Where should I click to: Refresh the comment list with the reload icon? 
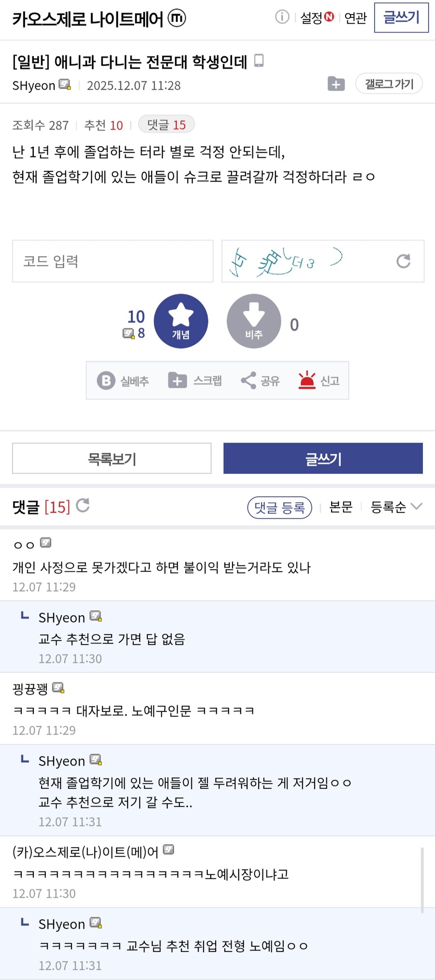(83, 506)
